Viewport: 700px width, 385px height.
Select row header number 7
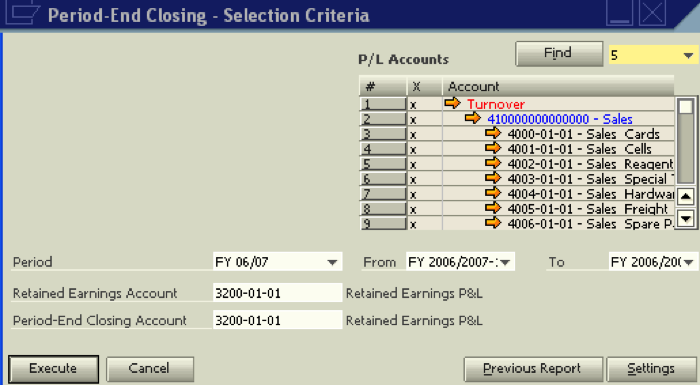[383, 194]
